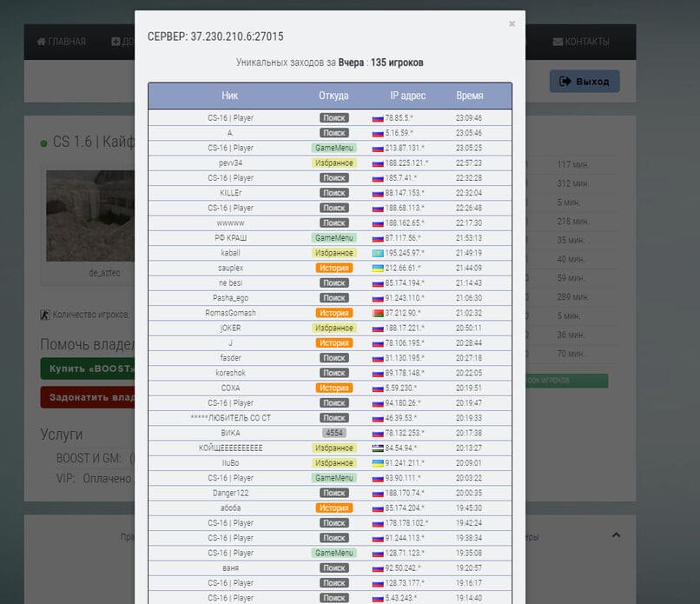Screen dimensions: 700x604
Task: Click the Ukraine flag in IluBo row
Action: [x=378, y=464]
